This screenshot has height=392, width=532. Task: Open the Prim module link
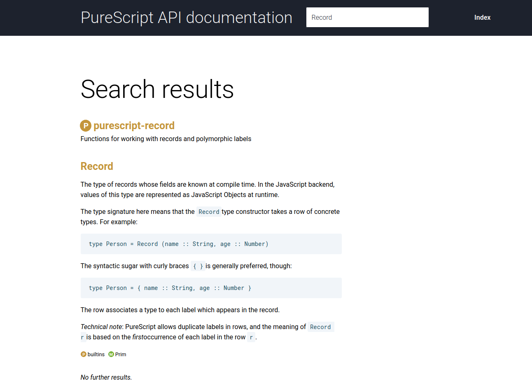point(121,354)
